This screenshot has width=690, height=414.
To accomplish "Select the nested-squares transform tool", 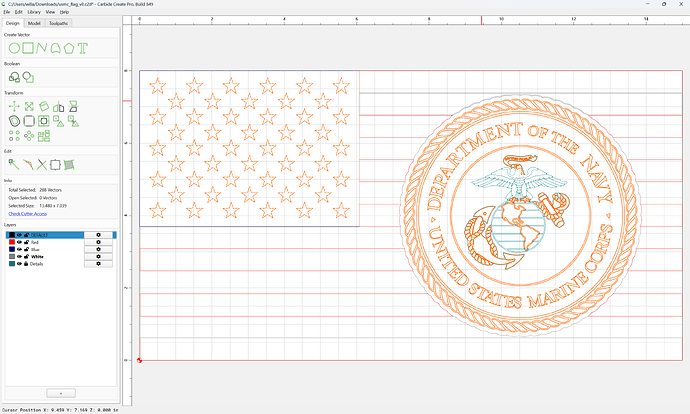I will 44,121.
